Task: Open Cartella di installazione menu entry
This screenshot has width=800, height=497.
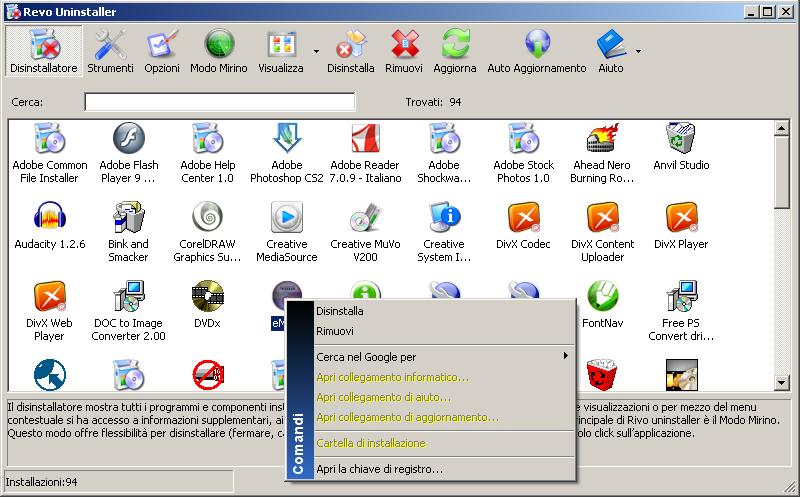Action: tap(370, 443)
